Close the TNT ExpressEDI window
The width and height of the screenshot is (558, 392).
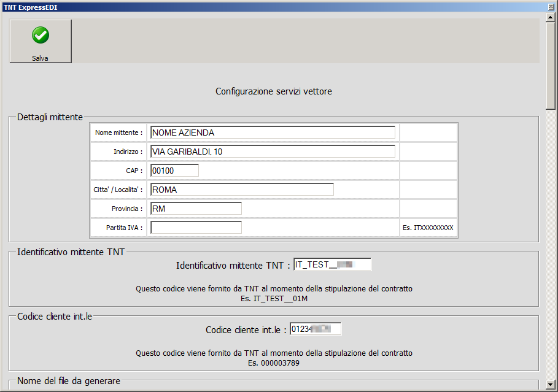(x=551, y=7)
